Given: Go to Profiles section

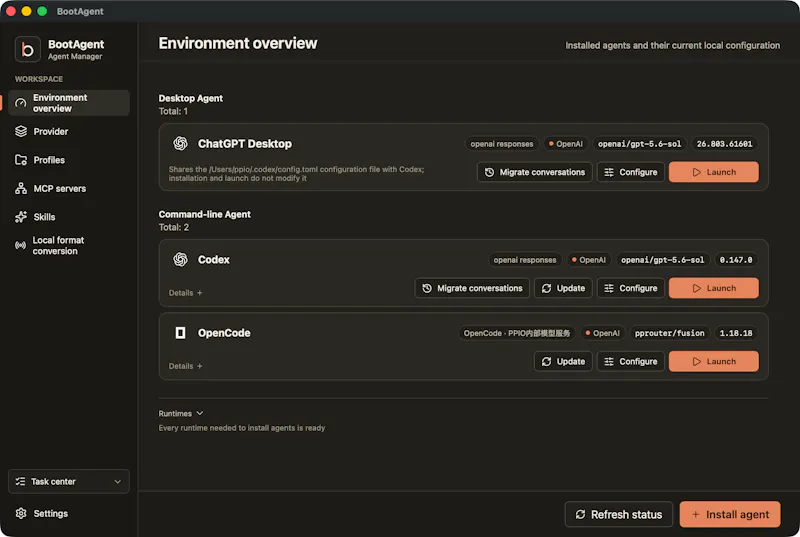Looking at the screenshot, I should tap(69, 160).
